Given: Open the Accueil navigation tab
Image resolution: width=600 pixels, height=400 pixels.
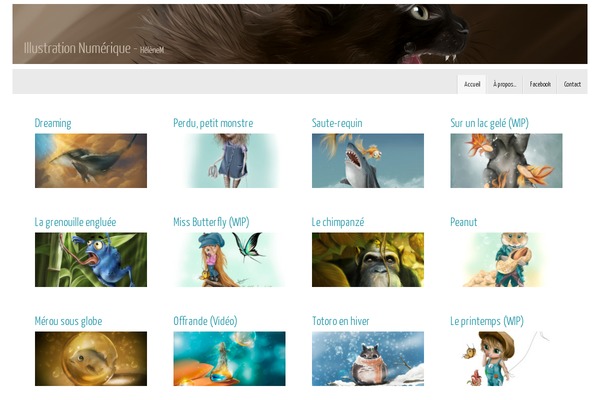Looking at the screenshot, I should (472, 84).
